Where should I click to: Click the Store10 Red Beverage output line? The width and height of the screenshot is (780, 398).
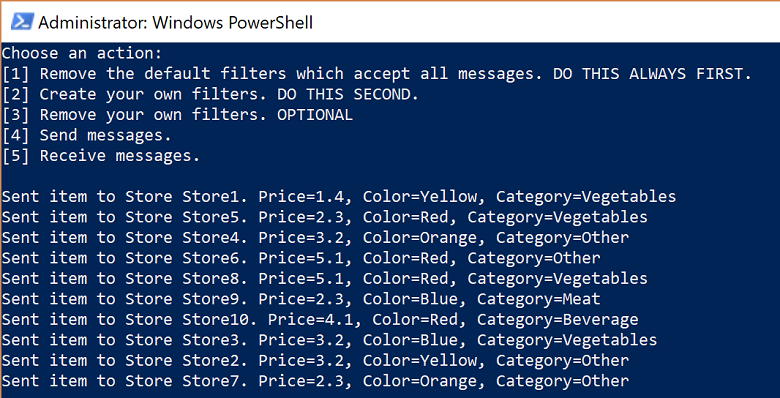pos(320,319)
